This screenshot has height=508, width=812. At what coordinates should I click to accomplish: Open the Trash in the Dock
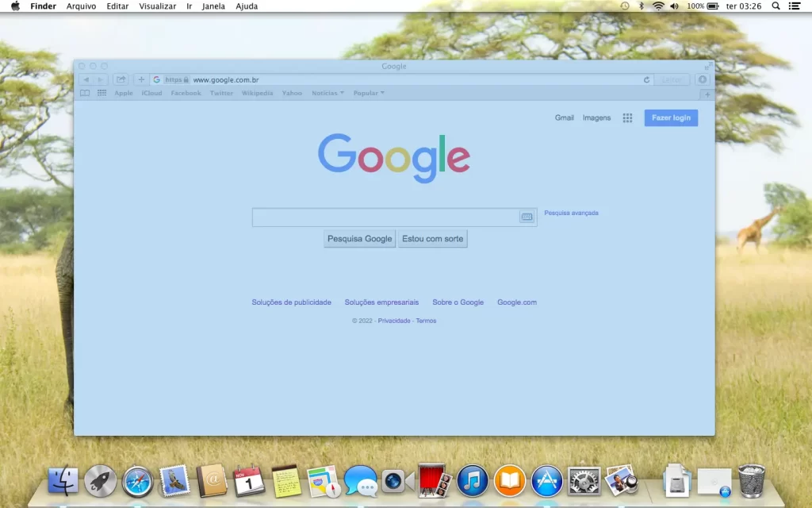coord(752,481)
